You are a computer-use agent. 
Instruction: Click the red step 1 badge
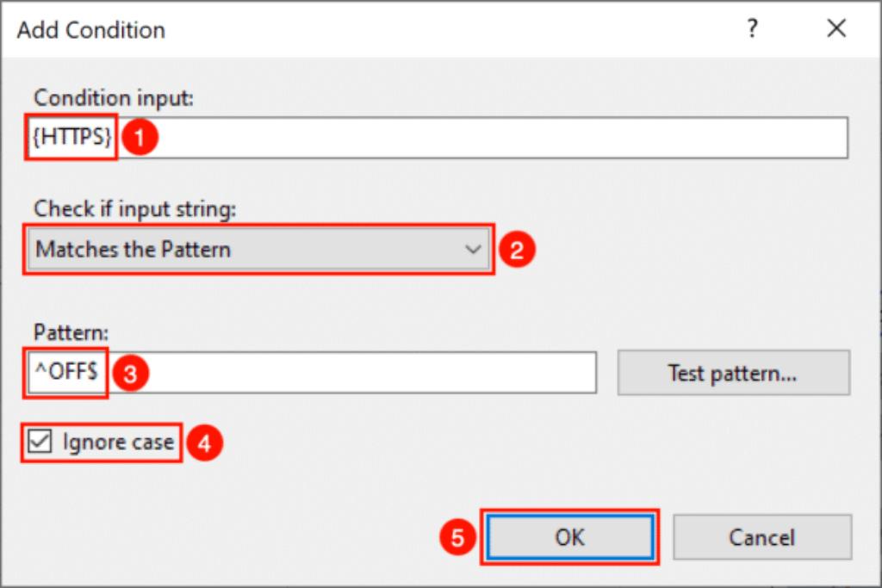140,137
